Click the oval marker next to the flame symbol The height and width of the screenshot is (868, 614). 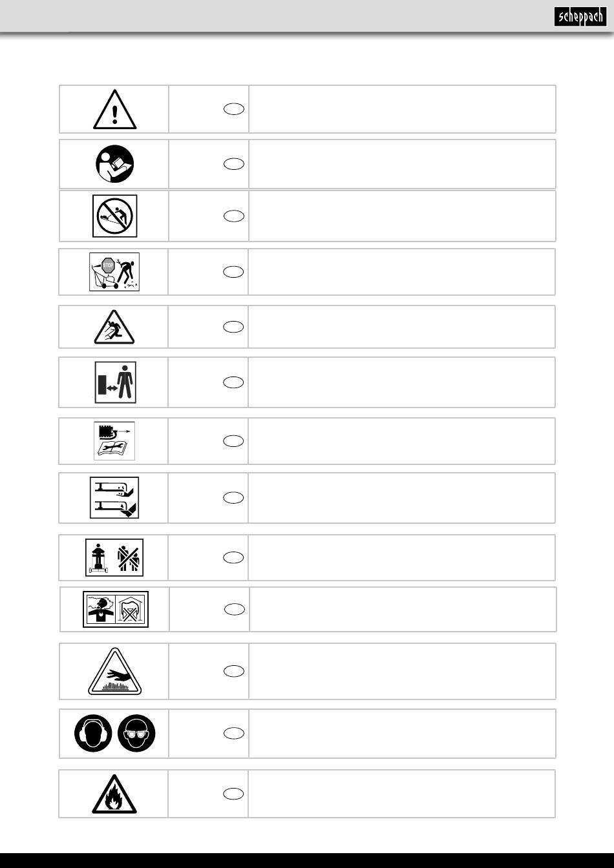(x=235, y=794)
